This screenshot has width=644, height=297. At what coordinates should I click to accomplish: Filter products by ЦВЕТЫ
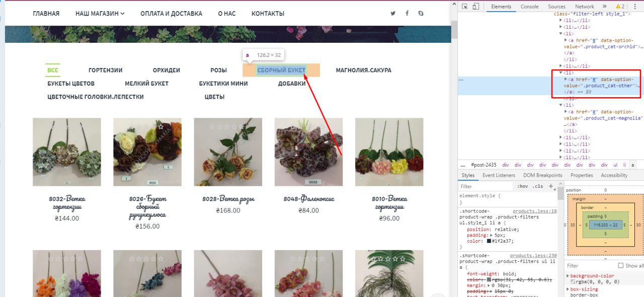[x=214, y=97]
